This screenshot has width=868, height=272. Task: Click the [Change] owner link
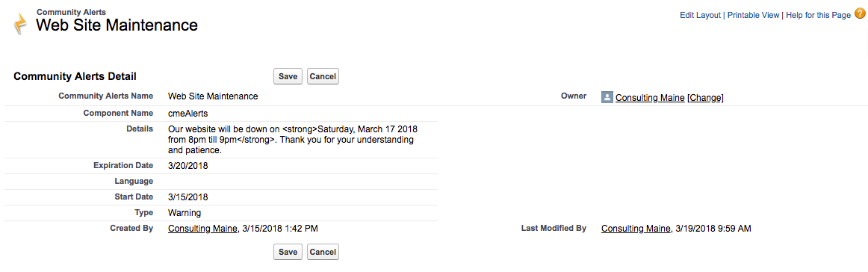pos(705,97)
